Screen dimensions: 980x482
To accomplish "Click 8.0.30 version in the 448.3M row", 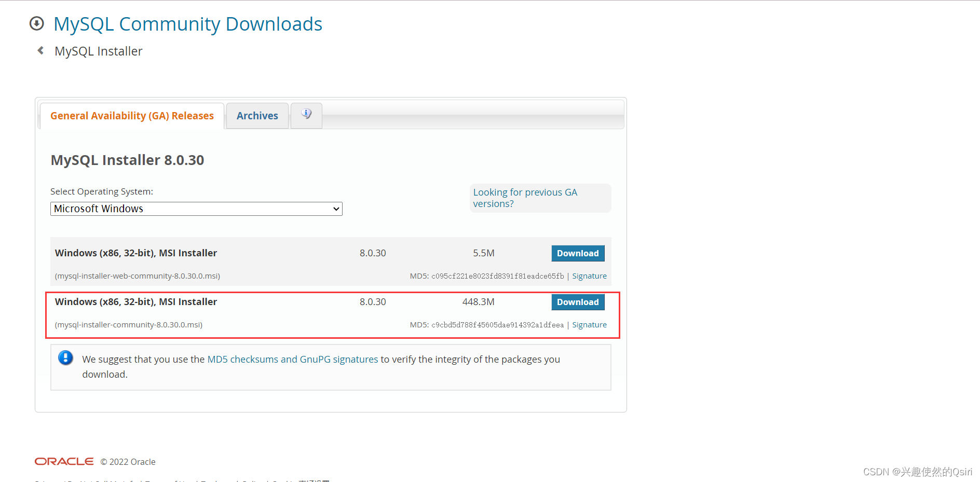I will click(373, 302).
